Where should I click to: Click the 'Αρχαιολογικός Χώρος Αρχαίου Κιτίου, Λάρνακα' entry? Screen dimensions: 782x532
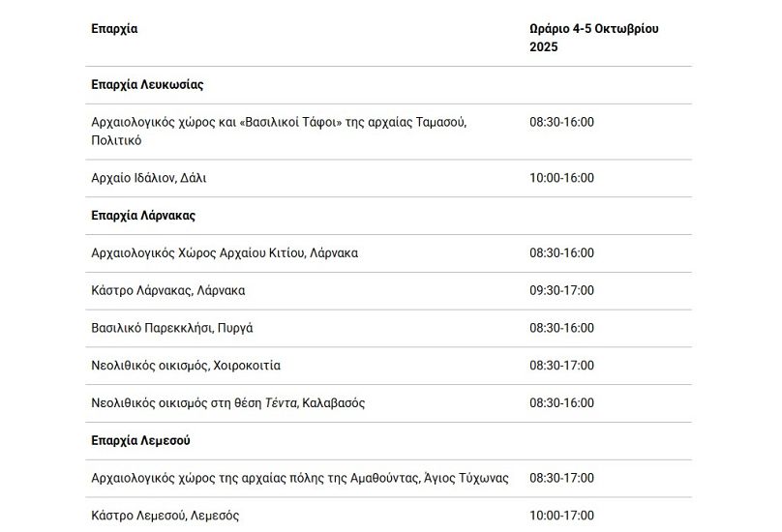point(225,253)
